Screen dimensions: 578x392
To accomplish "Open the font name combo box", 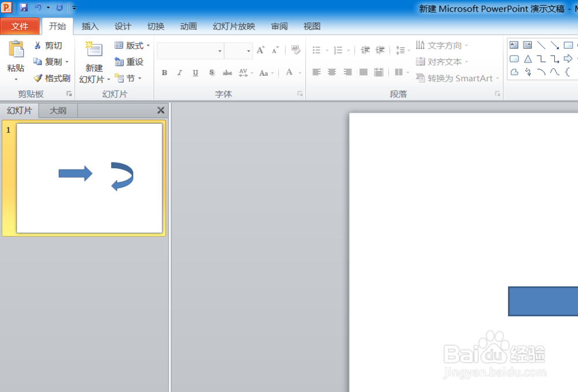I will click(190, 51).
